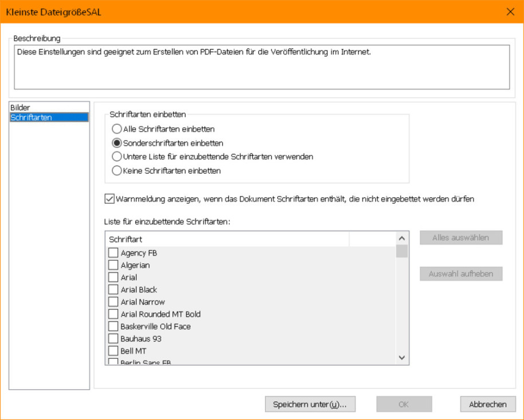Screen dimensions: 524x420
Task: Click into the Beschreibung text field
Action: pyautogui.click(x=262, y=67)
